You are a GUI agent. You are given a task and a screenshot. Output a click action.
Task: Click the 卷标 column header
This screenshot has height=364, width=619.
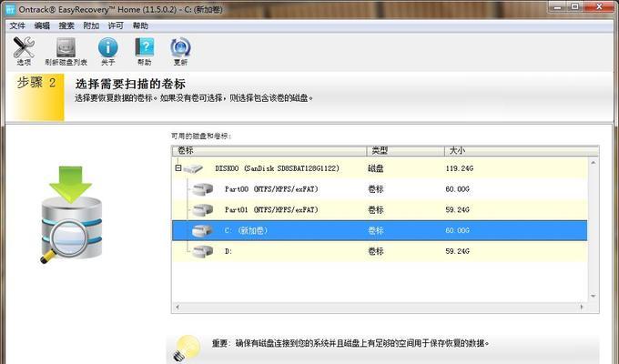[x=269, y=150]
